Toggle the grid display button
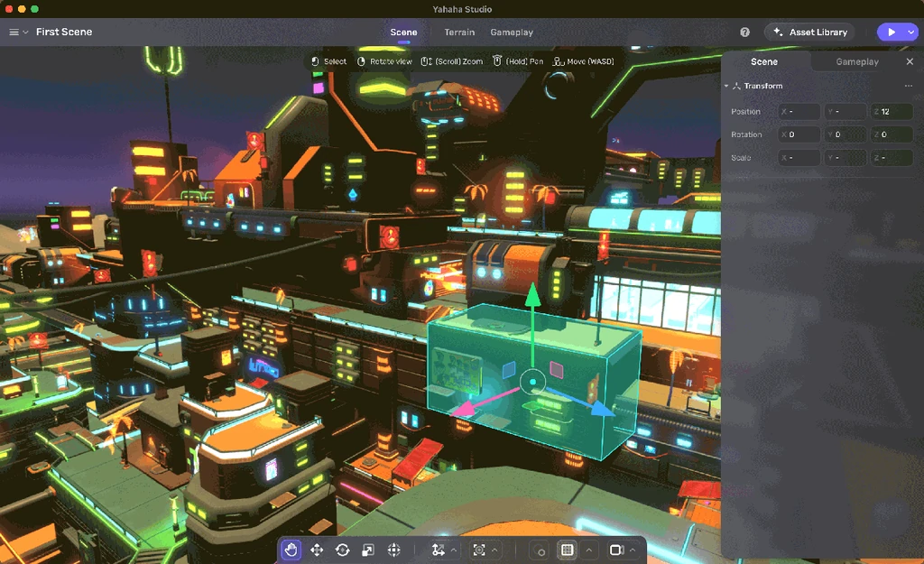The height and width of the screenshot is (564, 924). (567, 550)
